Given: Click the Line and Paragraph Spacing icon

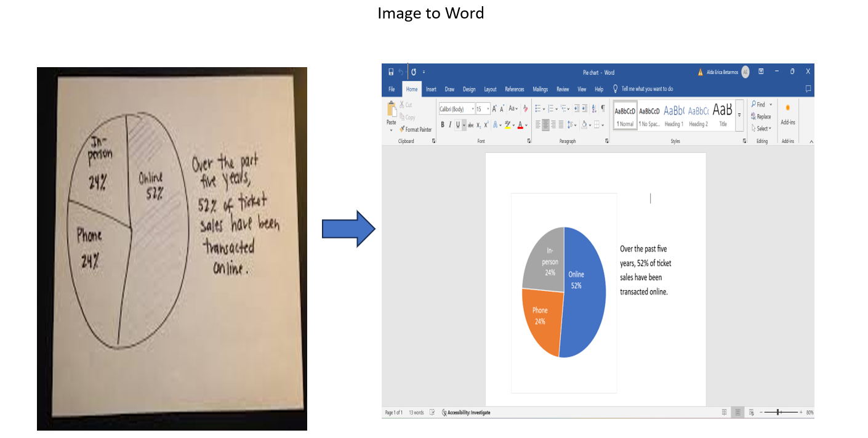Looking at the screenshot, I should pos(570,125).
